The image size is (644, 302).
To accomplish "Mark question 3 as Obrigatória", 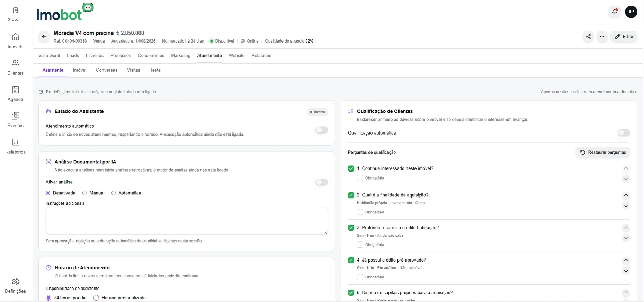I will pos(360,245).
